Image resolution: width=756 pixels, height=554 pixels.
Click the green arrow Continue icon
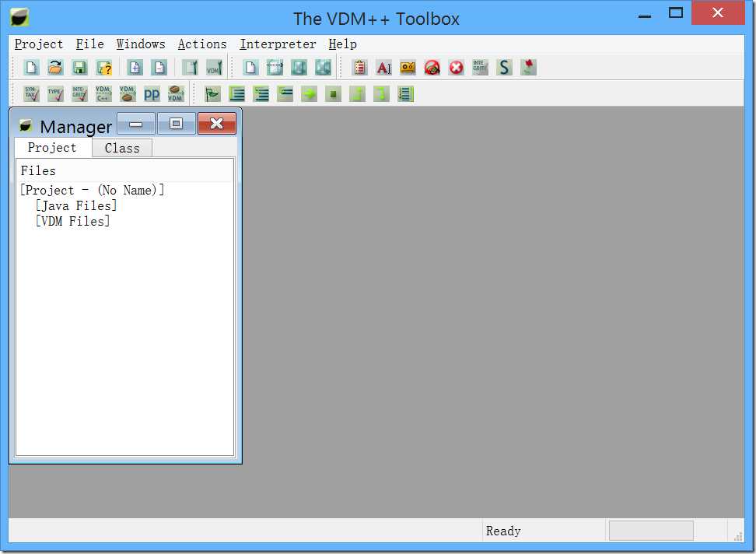[x=309, y=94]
